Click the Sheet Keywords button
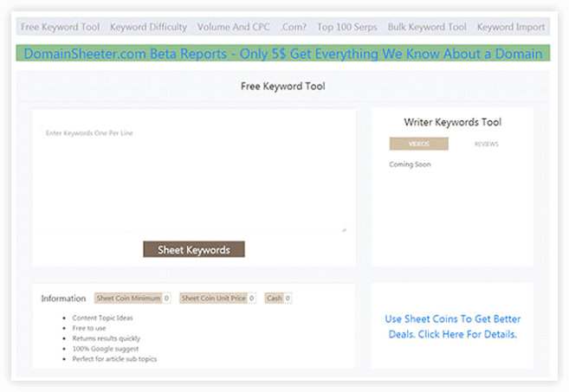The height and width of the screenshot is (392, 569). coord(194,249)
